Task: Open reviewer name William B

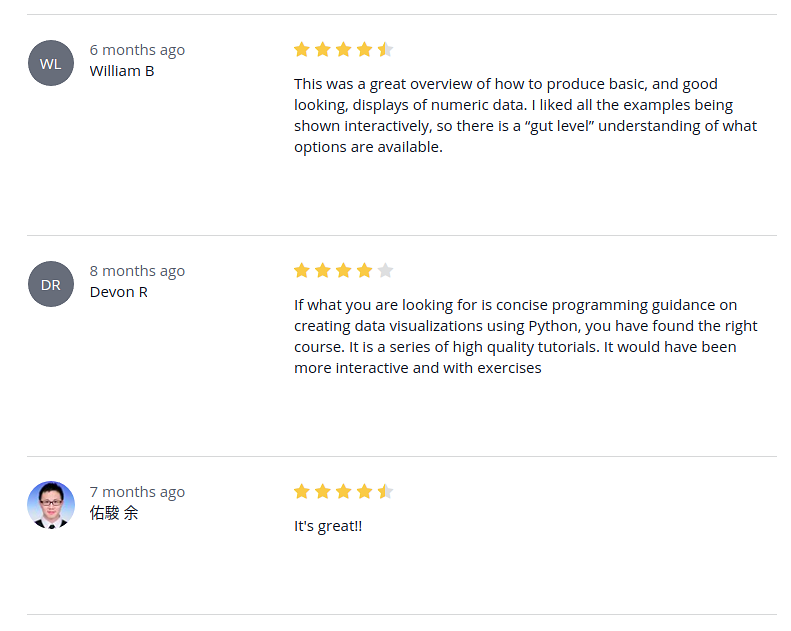Action: [122, 71]
